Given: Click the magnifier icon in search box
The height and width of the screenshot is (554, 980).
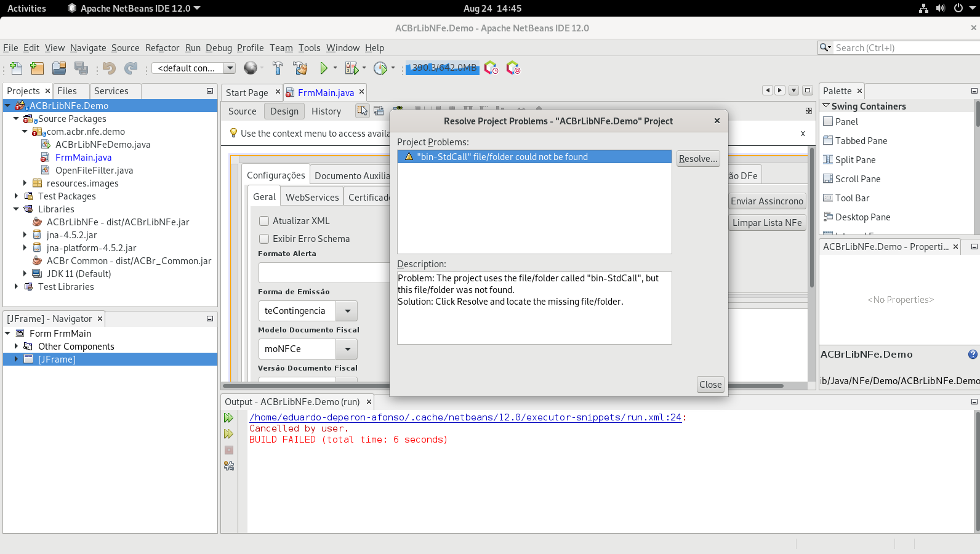Looking at the screenshot, I should pos(825,47).
